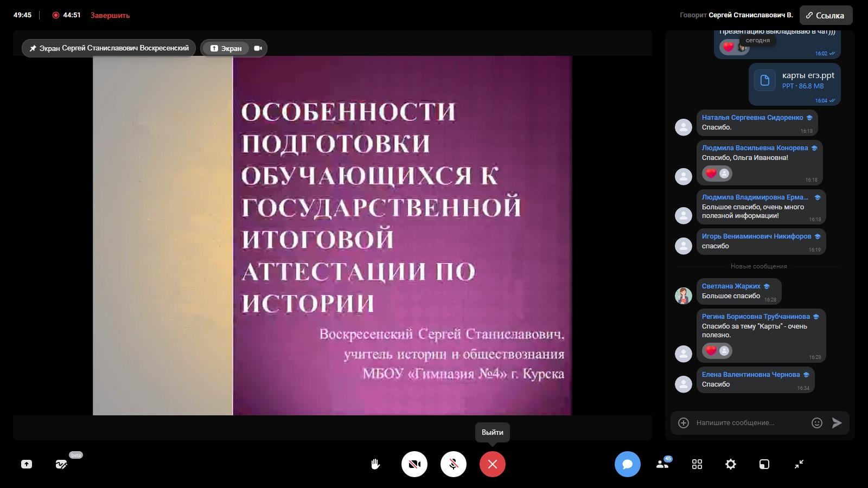This screenshot has width=868, height=488.
Task: Click Елена Чернова's avatar icon
Action: click(684, 384)
